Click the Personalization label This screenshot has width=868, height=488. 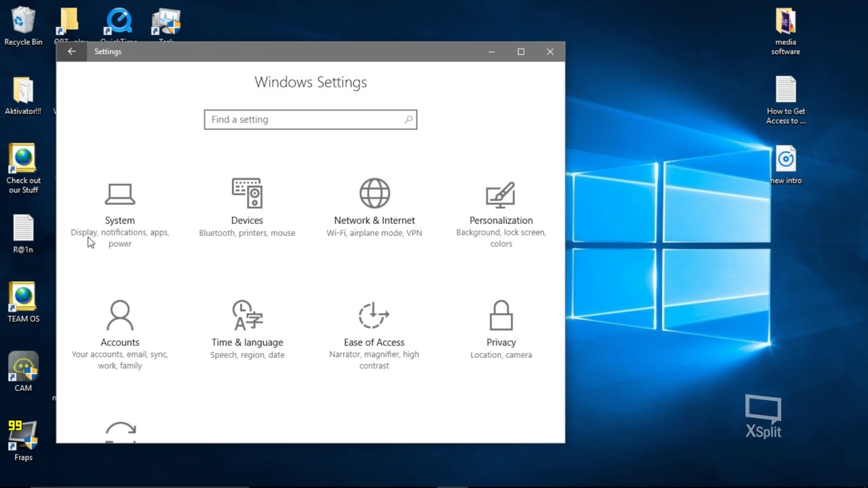[501, 220]
